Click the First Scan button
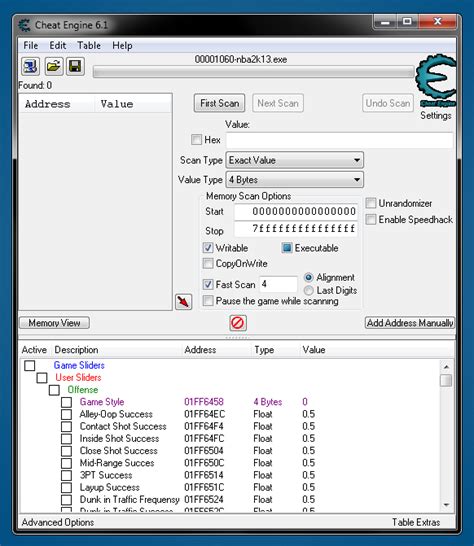The image size is (474, 546). tap(219, 103)
